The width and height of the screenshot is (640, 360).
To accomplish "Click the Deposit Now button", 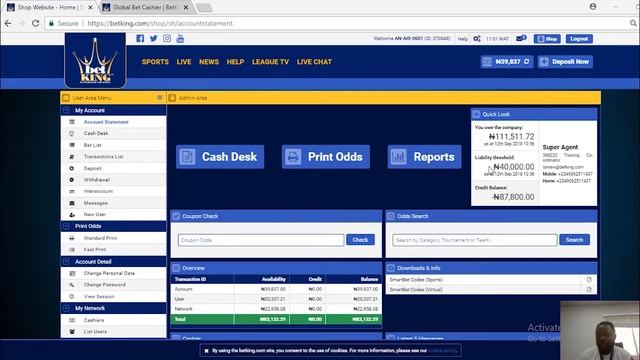I will [x=565, y=62].
